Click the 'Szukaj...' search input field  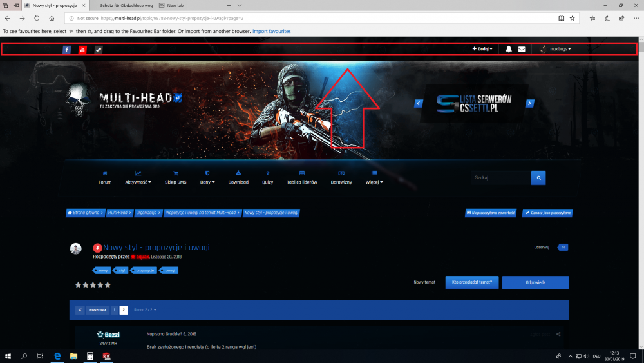(x=500, y=177)
